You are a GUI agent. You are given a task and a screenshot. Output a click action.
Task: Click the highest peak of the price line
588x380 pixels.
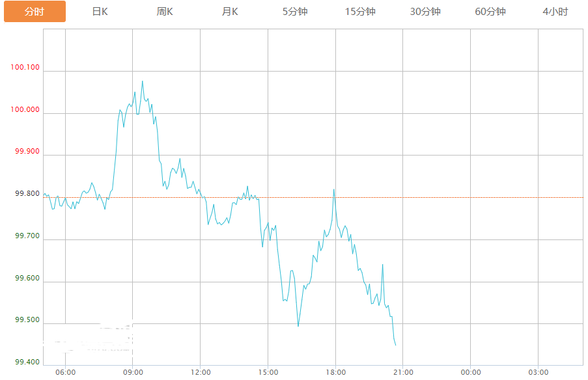(x=142, y=81)
